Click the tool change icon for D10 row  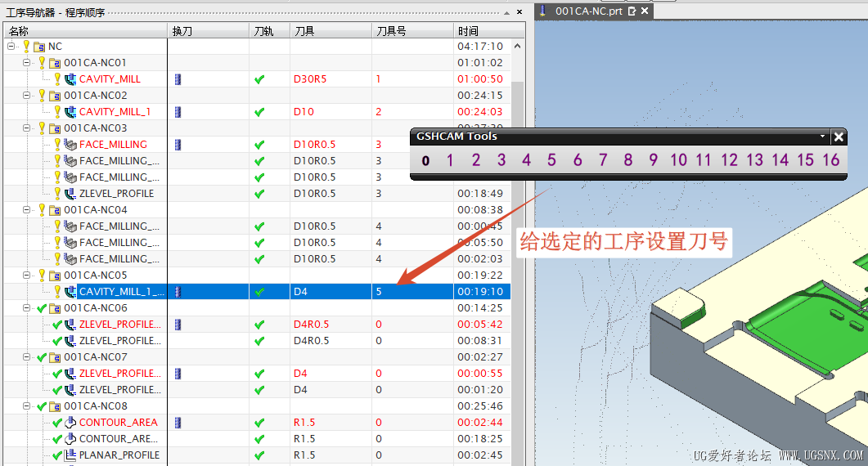(x=178, y=112)
